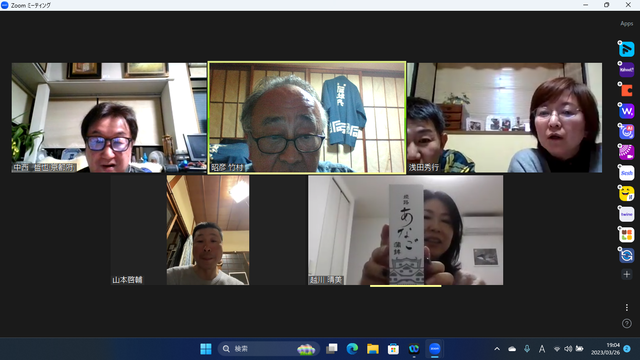Select the 浅田秀行 video tile

point(504,118)
